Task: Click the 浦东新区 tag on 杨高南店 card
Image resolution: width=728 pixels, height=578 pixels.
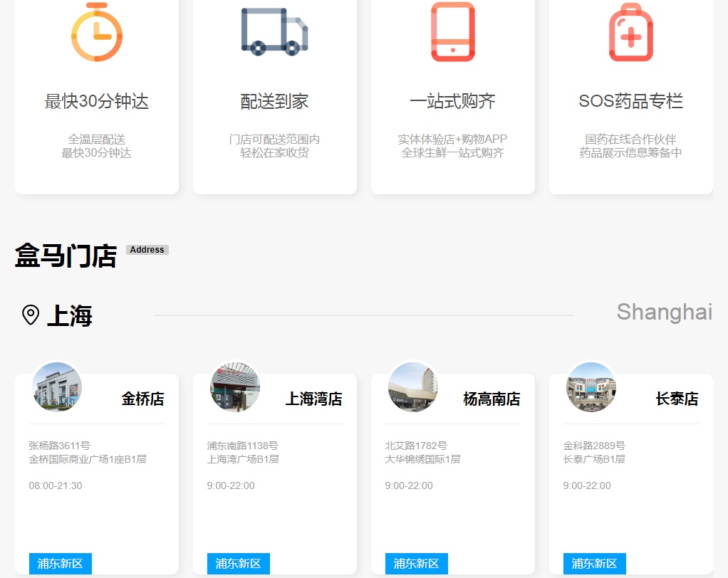Action: 417,564
